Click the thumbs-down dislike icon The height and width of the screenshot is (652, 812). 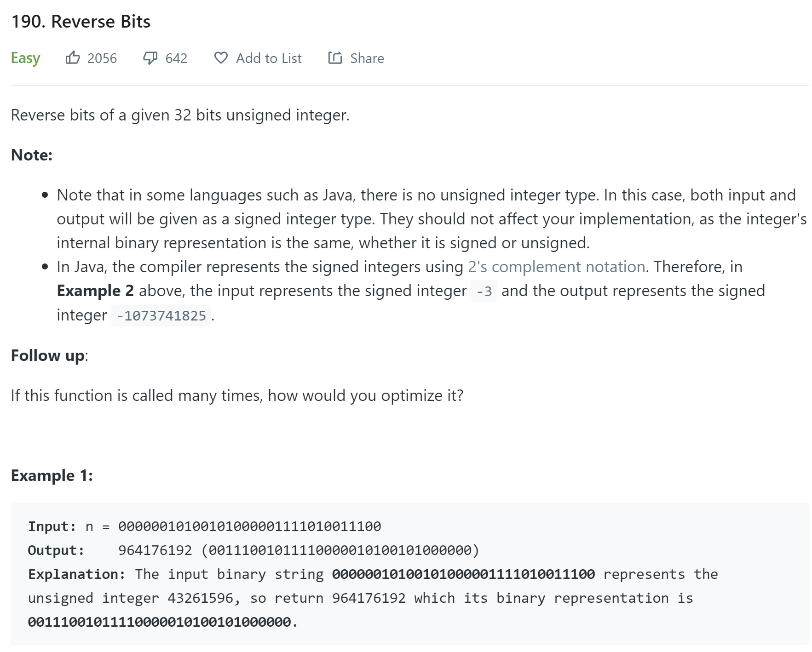(x=150, y=58)
